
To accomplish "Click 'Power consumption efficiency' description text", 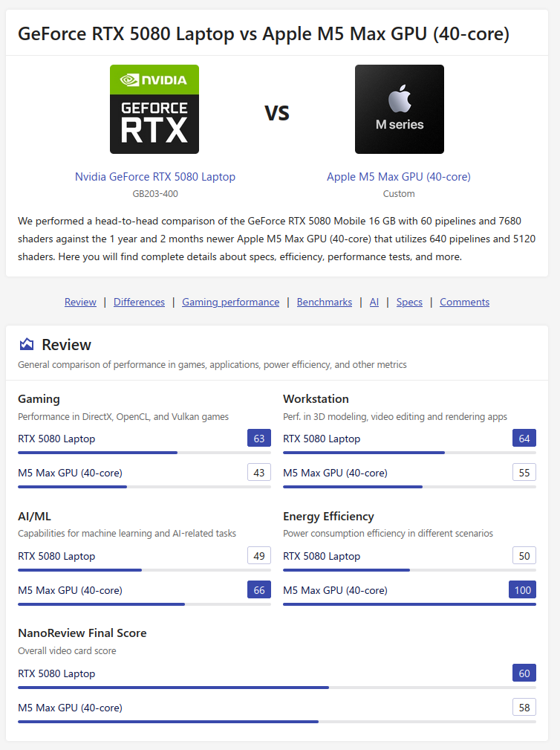I will coord(388,533).
